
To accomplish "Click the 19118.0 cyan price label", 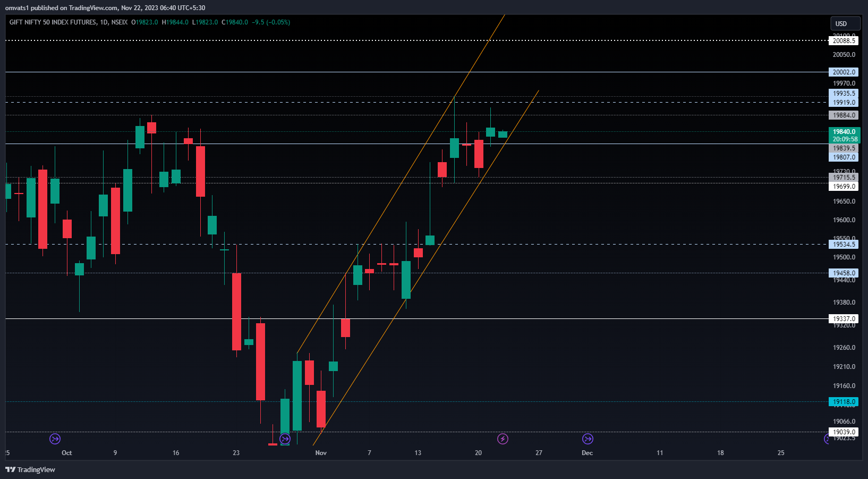I will pos(844,402).
